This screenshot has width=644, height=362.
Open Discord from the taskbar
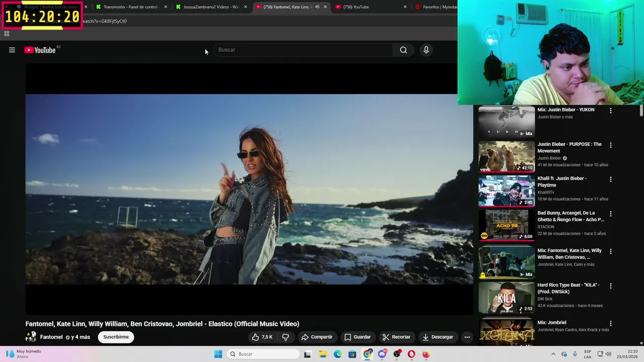(x=382, y=354)
